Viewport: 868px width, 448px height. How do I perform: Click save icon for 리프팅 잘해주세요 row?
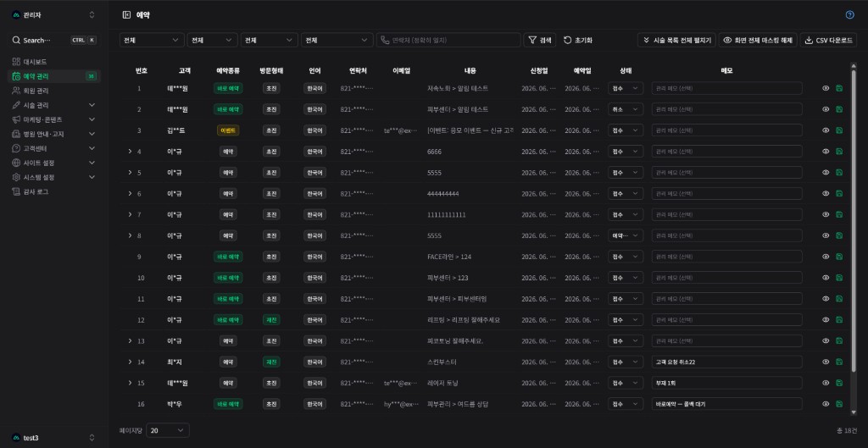(x=839, y=319)
